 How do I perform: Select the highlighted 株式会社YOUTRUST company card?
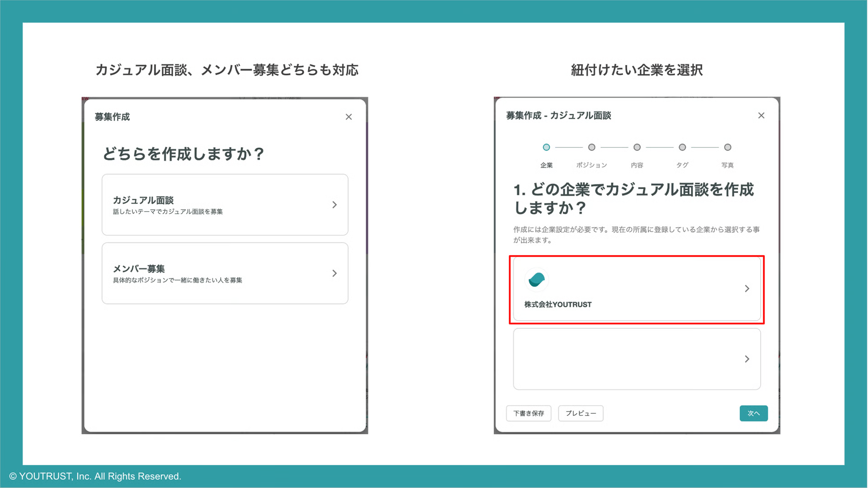pos(637,289)
